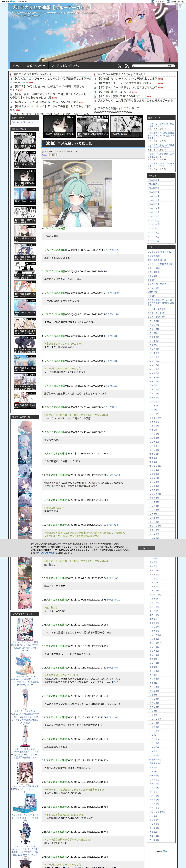This screenshot has width=186, height=868.
Task: Open the RSS feed icon
Action: click(x=127, y=66)
